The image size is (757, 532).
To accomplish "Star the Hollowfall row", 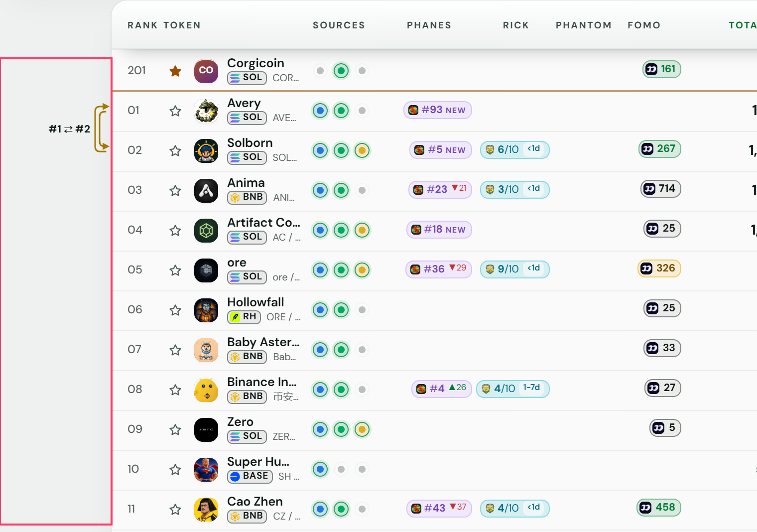I will [x=175, y=310].
